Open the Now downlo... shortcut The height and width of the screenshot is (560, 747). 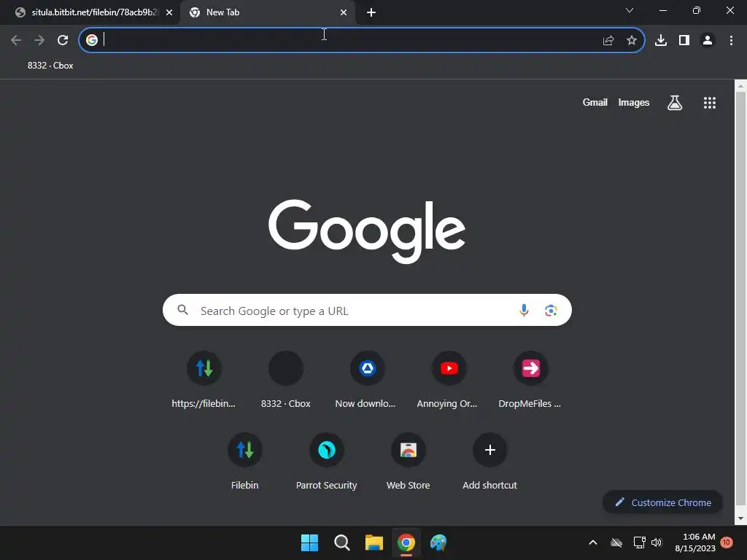pyautogui.click(x=368, y=379)
